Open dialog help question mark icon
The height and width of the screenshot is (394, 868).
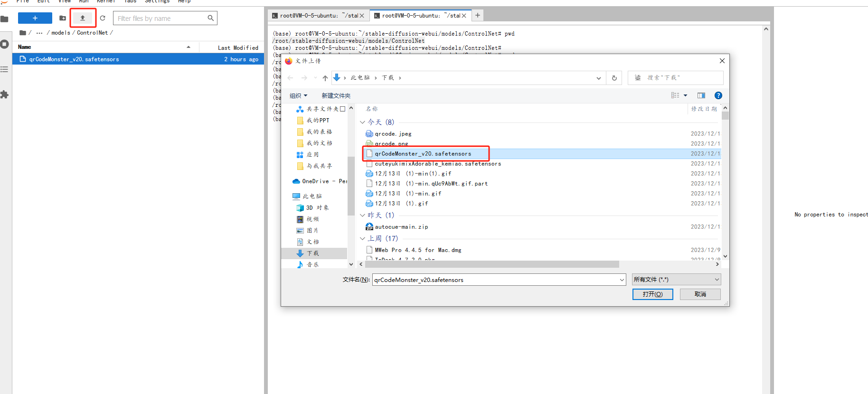[718, 95]
